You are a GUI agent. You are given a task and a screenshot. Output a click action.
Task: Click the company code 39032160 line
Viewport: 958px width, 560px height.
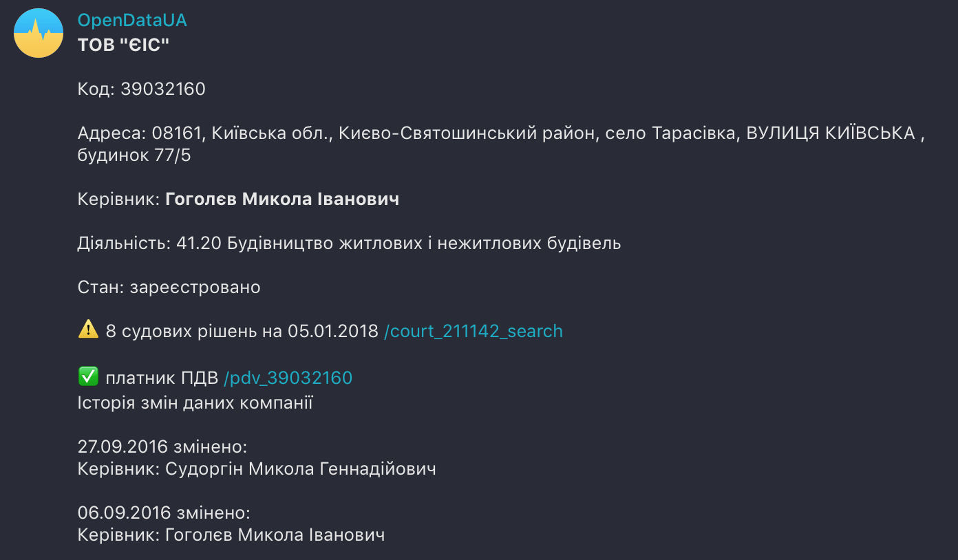(x=142, y=89)
